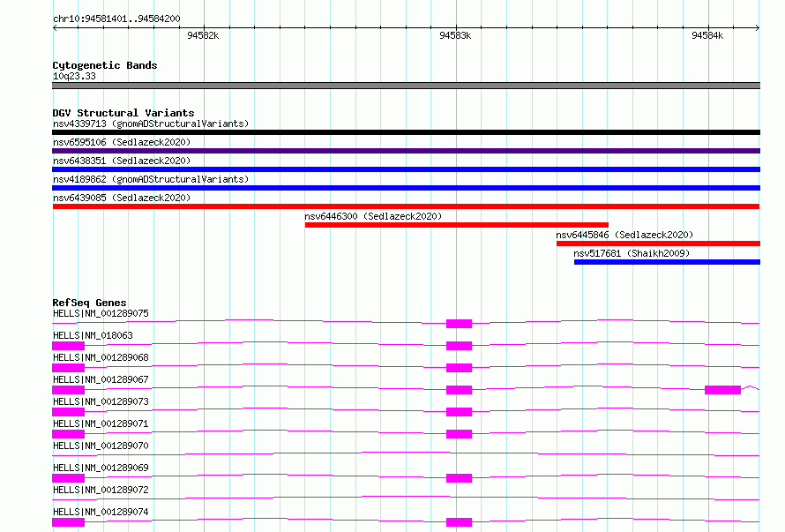Image resolution: width=785 pixels, height=532 pixels.
Task: Select the blue nsv6438351 variant bar
Action: pos(406,169)
